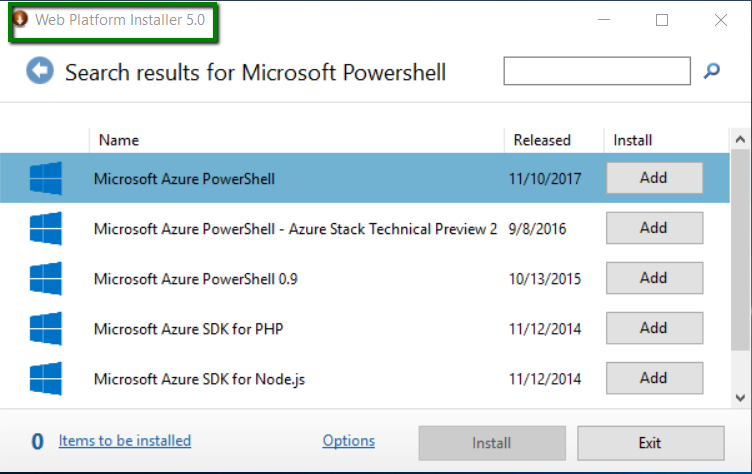
Task: Click the scrollbar up arrow
Action: (740, 140)
